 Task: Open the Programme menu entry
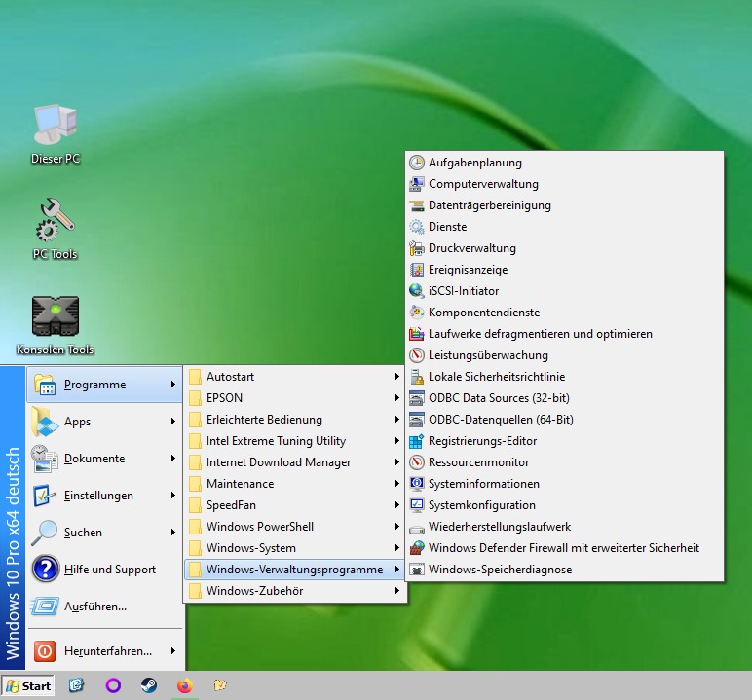point(104,384)
